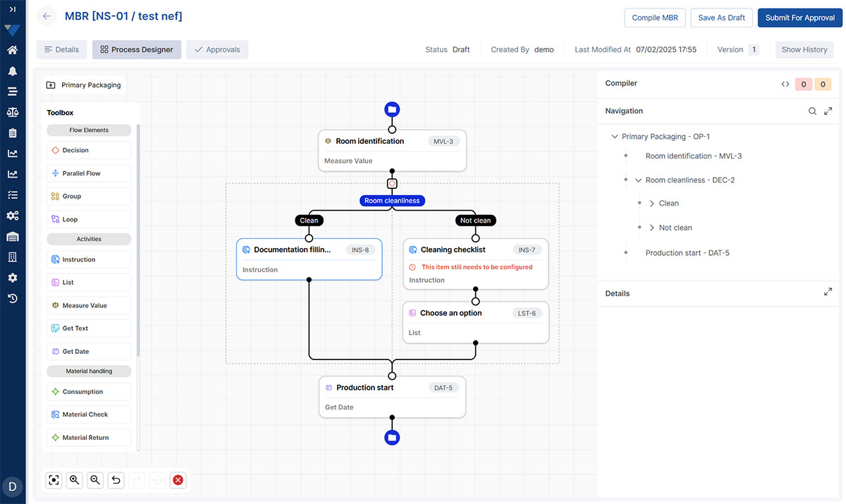Click the Room cleanliness decision diamond icon

(x=392, y=183)
